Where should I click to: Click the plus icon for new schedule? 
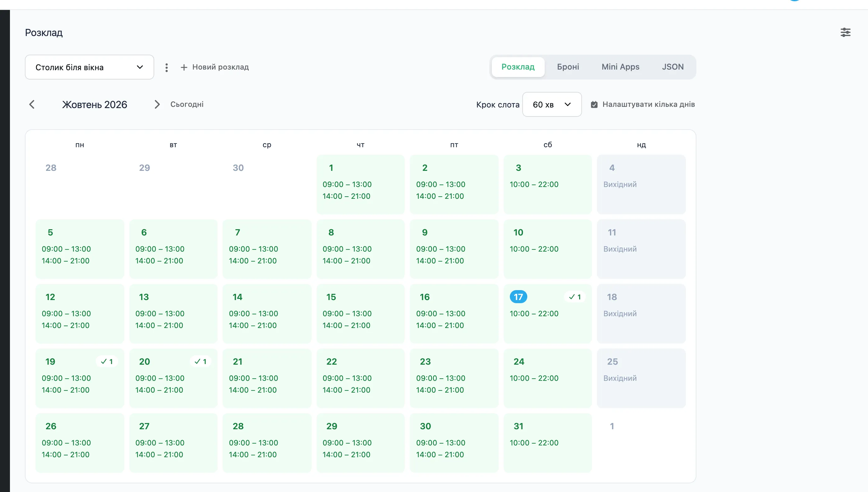click(x=184, y=68)
